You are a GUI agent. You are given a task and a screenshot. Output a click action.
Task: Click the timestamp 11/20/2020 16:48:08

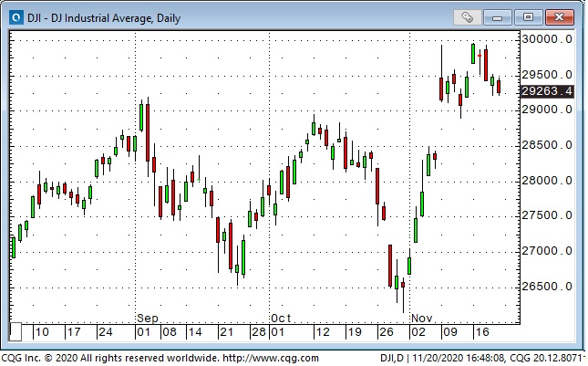459,358
